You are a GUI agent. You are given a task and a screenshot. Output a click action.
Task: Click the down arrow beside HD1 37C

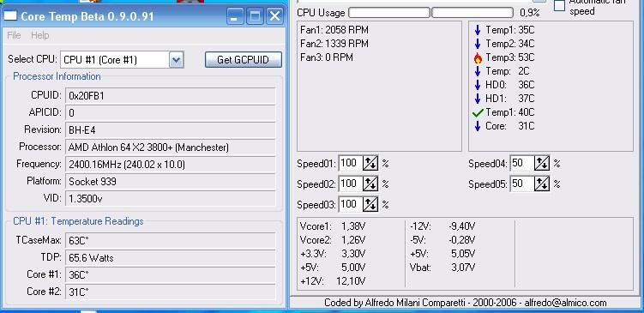coord(478,99)
